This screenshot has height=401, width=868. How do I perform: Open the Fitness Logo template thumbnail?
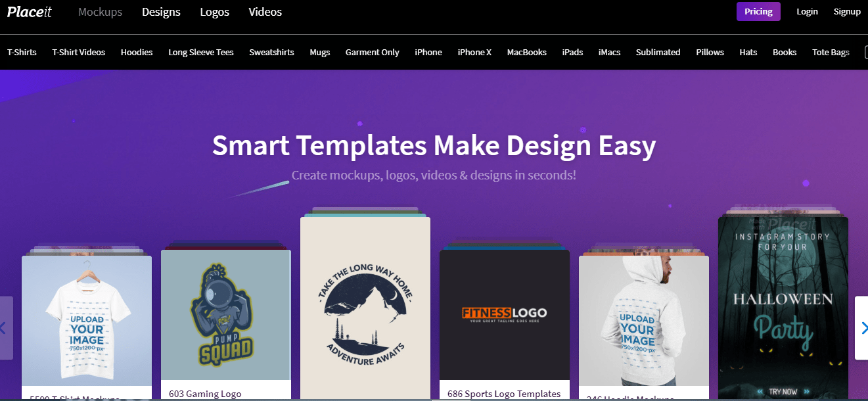tap(505, 315)
